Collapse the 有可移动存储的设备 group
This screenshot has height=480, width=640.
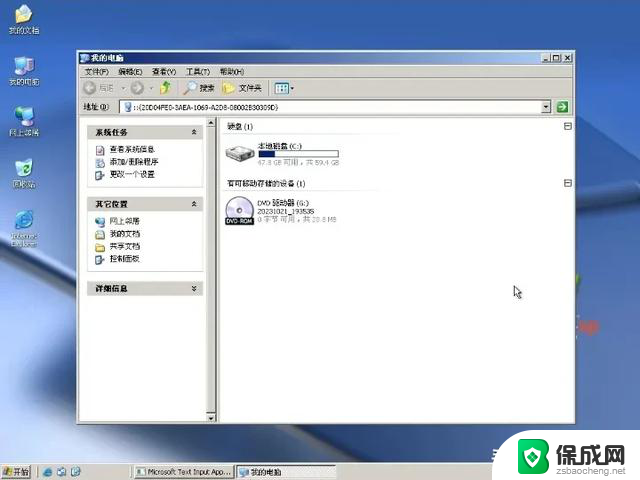pyautogui.click(x=567, y=183)
